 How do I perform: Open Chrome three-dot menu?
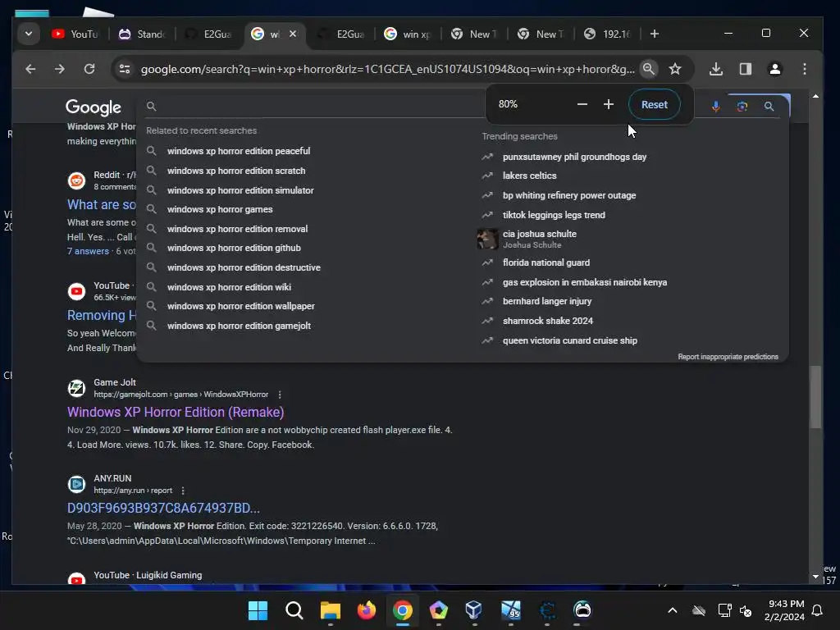[804, 69]
